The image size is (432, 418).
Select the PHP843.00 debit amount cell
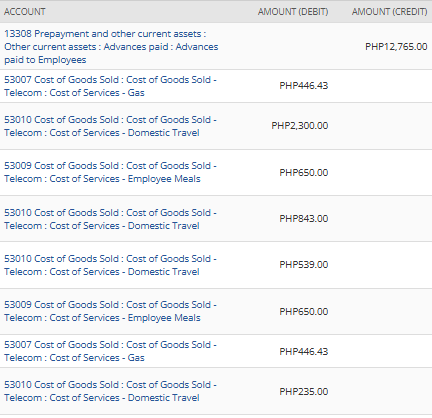pyautogui.click(x=304, y=219)
